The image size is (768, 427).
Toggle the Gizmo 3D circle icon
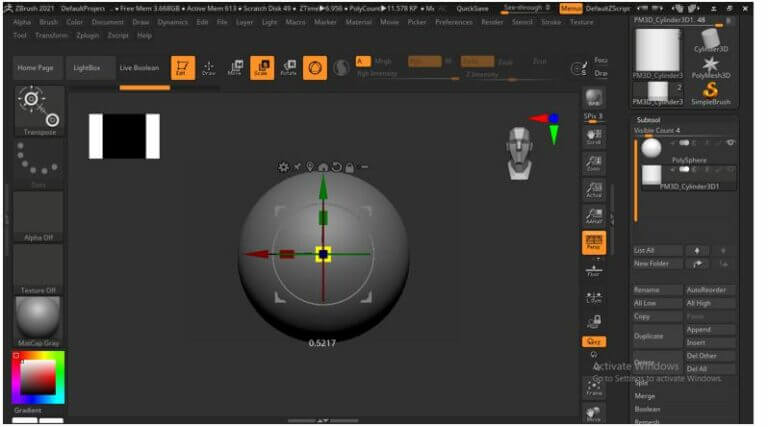click(x=315, y=68)
